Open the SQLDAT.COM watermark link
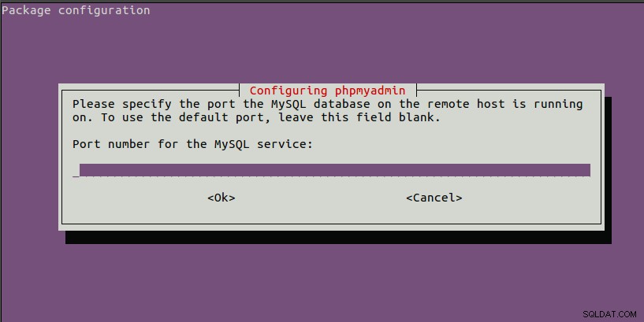Image resolution: width=644 pixels, height=322 pixels. click(609, 314)
